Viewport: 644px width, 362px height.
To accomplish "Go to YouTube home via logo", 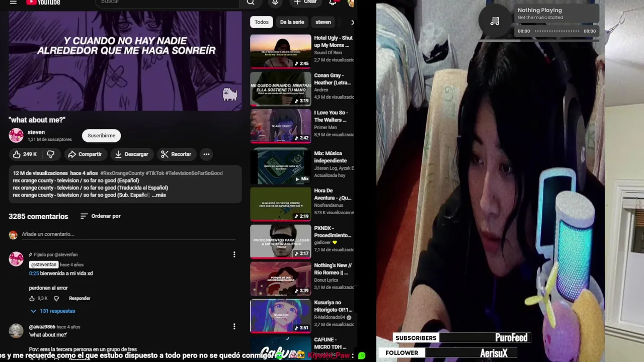I will point(43,2).
